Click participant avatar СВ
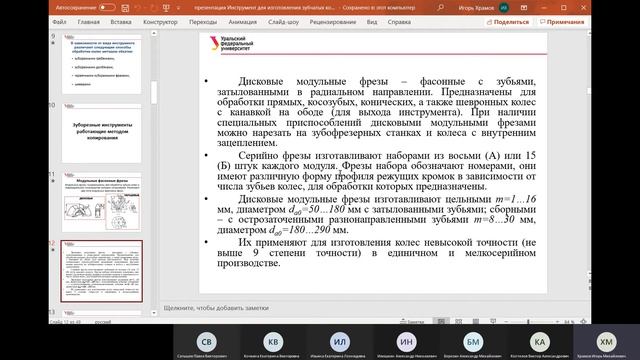The width and height of the screenshot is (640, 360). [x=207, y=342]
